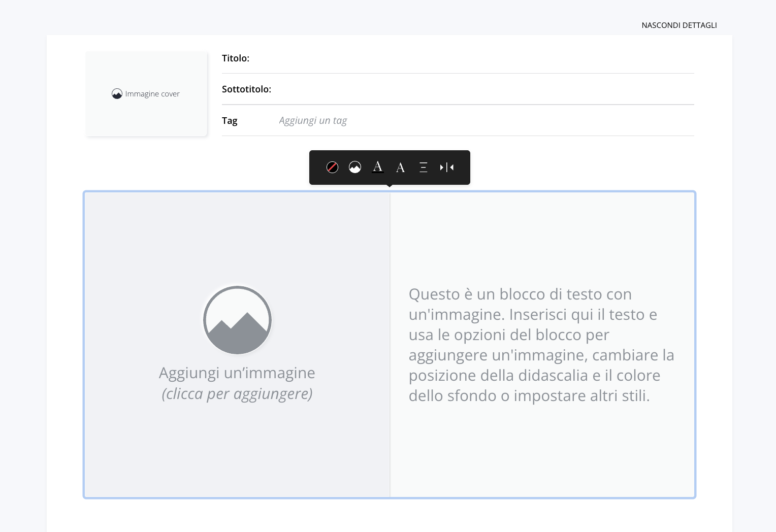Select the plain A font style icon

(401, 168)
